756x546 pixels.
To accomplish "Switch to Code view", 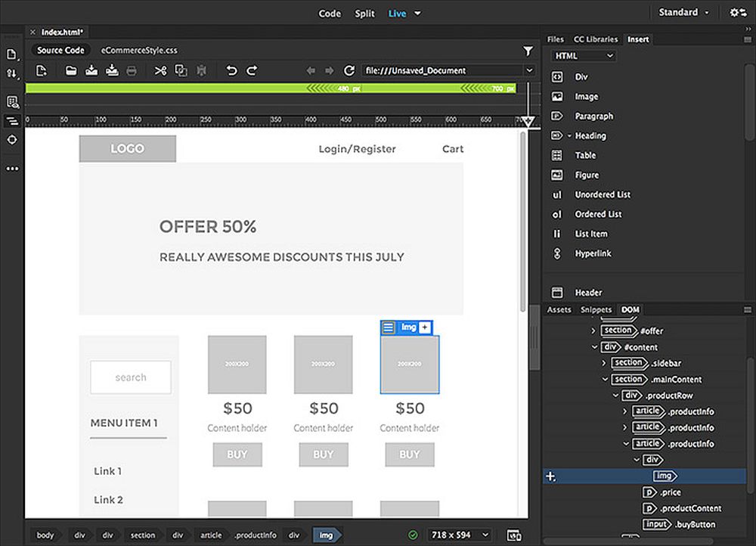I will point(330,13).
